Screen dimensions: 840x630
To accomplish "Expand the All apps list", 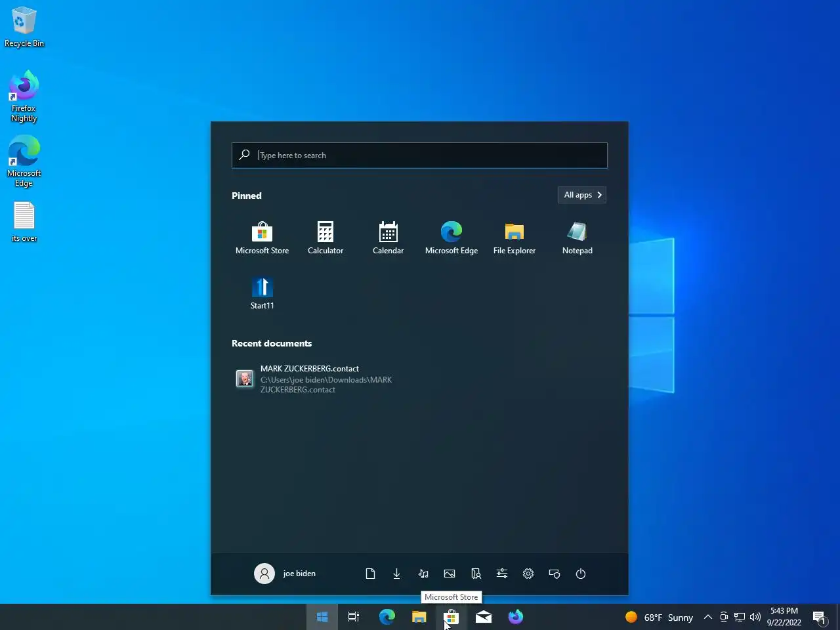I will (x=582, y=195).
